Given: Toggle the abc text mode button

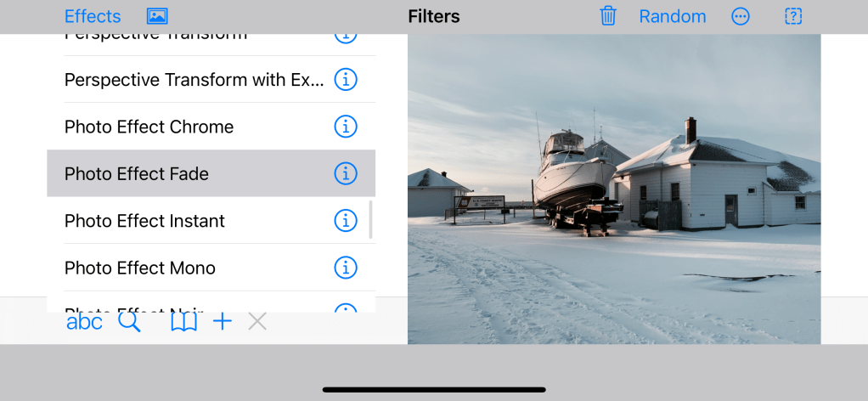Looking at the screenshot, I should tap(84, 321).
